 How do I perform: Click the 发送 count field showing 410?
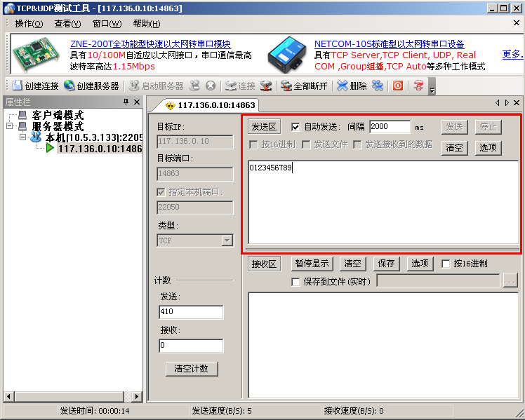coord(191,311)
